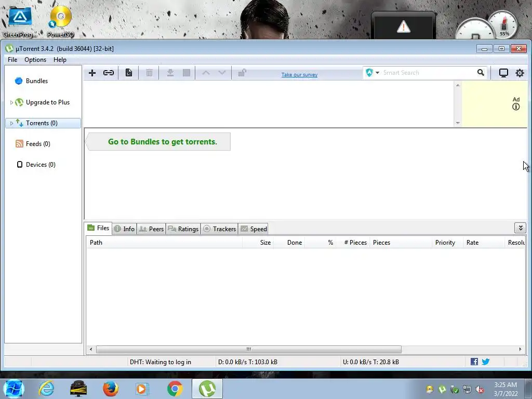Click the Take our survey link

[299, 75]
